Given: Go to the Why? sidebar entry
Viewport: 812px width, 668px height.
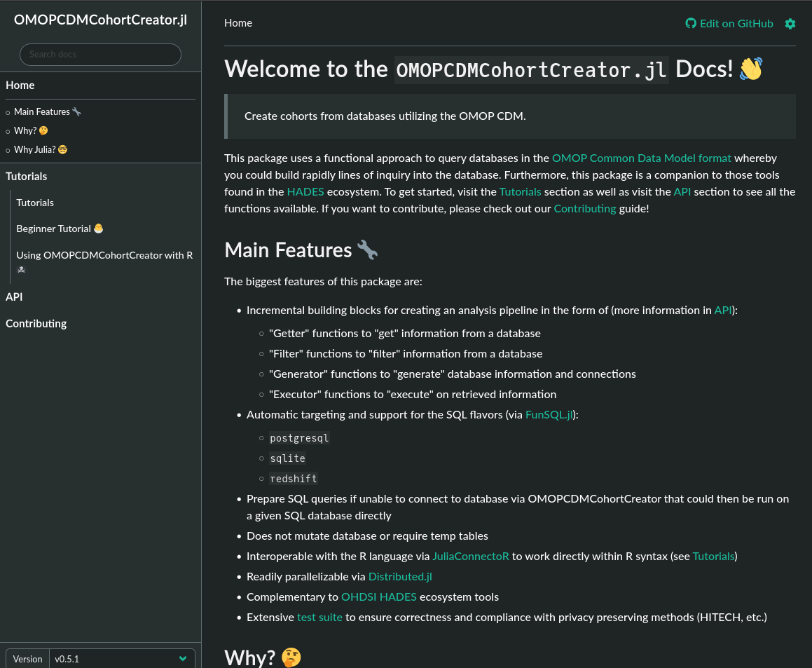Looking at the screenshot, I should [25, 131].
